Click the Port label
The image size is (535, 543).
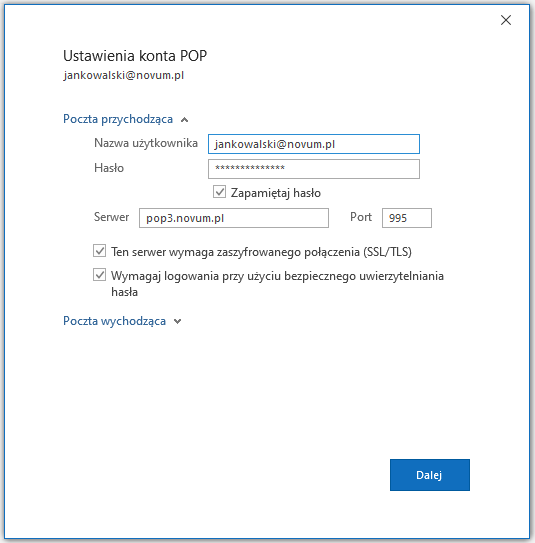tap(361, 217)
